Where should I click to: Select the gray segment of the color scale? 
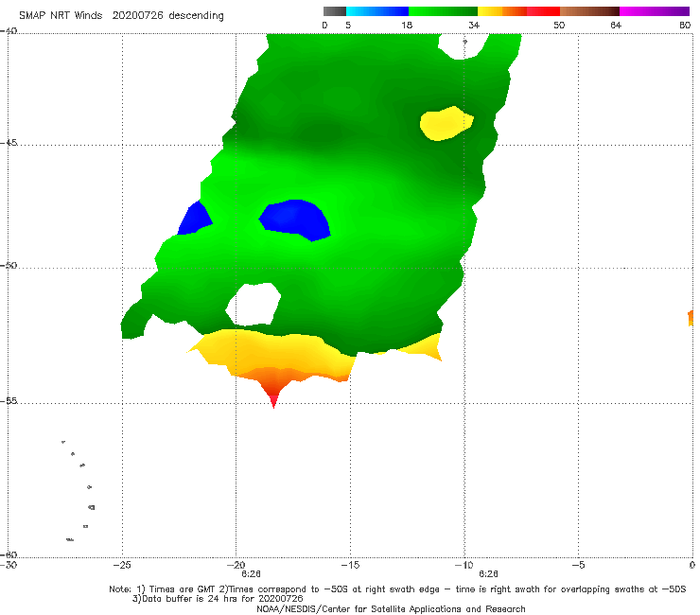(x=335, y=11)
